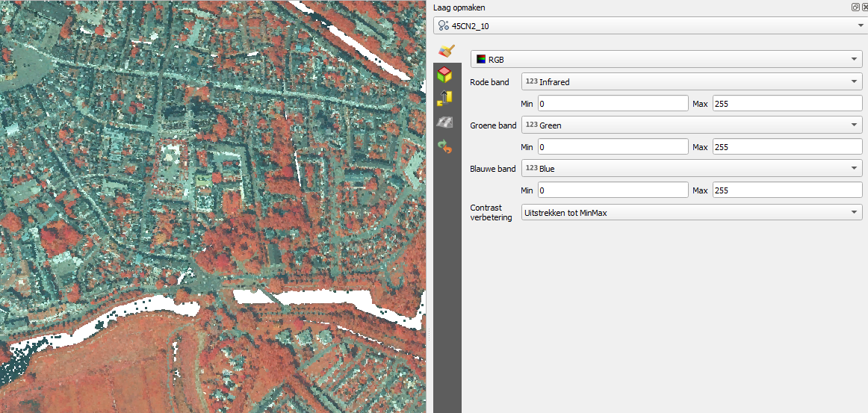The height and width of the screenshot is (413, 868).
Task: Click the gray map-sheet icon in sidebar
Action: [445, 122]
